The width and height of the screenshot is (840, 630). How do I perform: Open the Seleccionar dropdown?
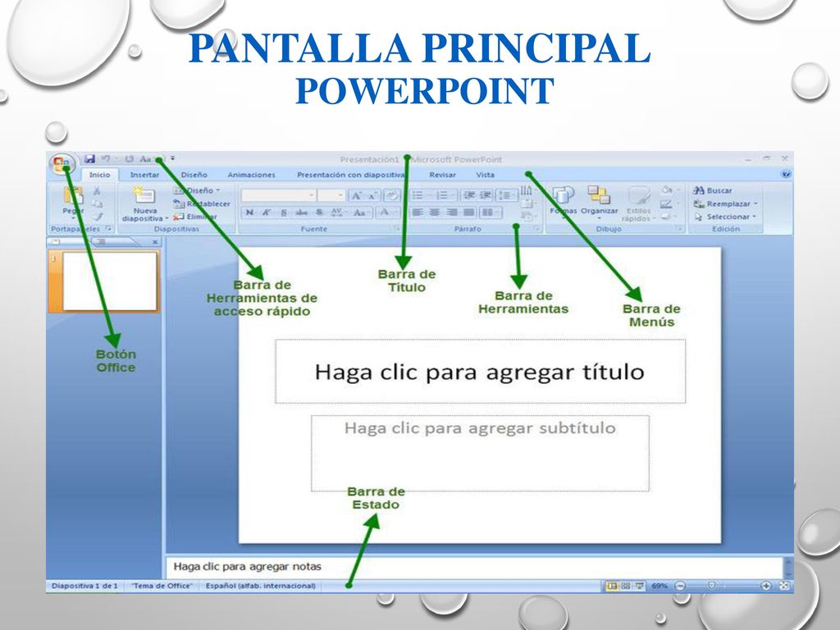point(725,217)
